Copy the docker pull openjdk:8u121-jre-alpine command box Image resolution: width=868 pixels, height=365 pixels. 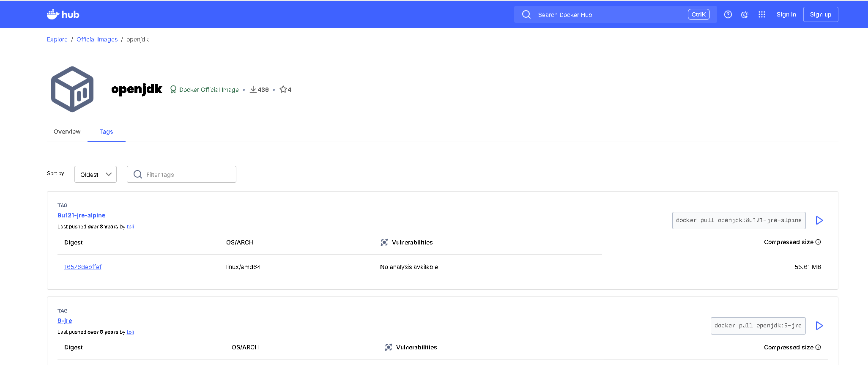tap(739, 220)
